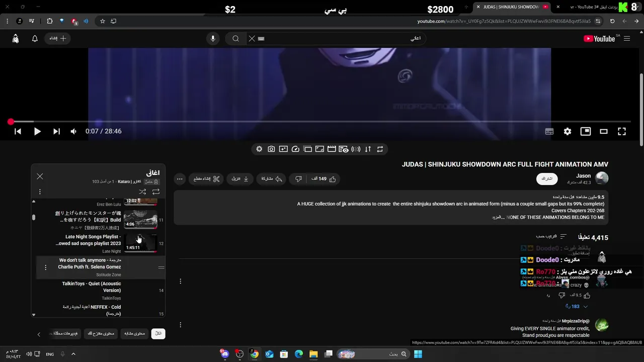Go to previous video in player
The image size is (644, 362).
18,131
